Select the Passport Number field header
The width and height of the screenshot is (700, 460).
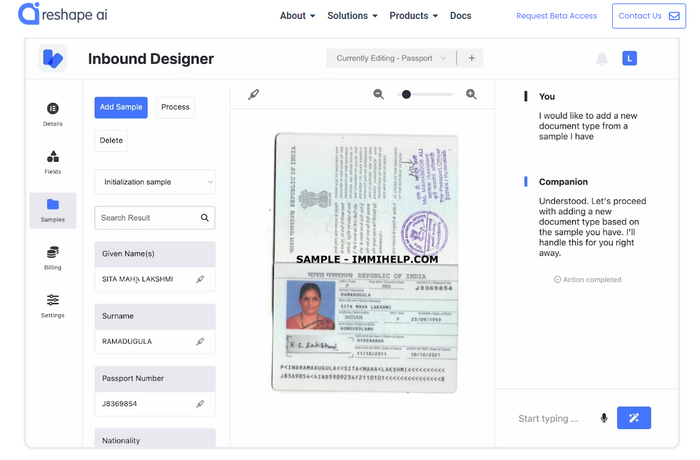(x=155, y=379)
